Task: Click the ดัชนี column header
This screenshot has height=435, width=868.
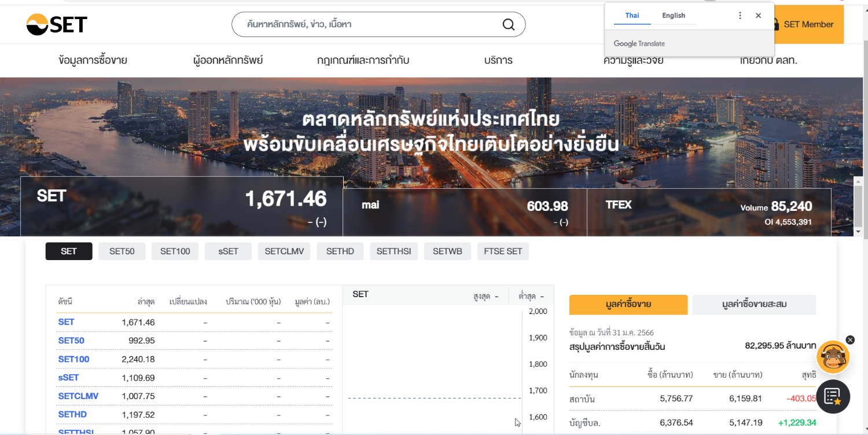Action: [65, 302]
